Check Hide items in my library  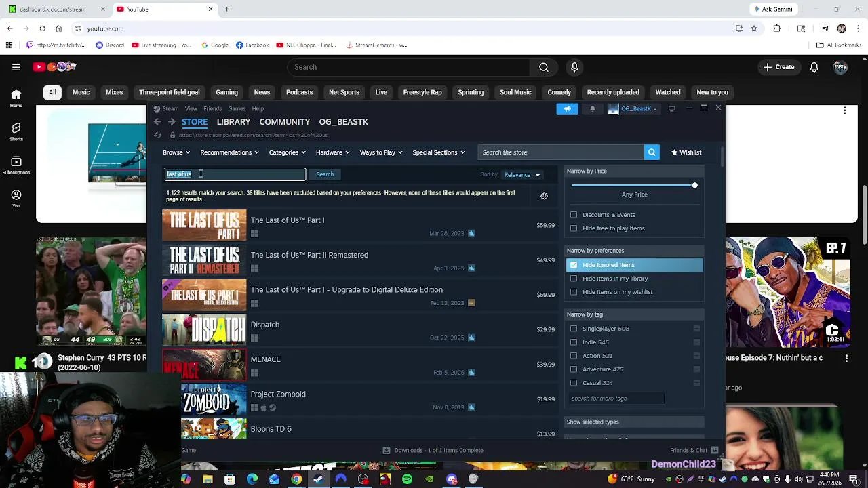click(574, 279)
